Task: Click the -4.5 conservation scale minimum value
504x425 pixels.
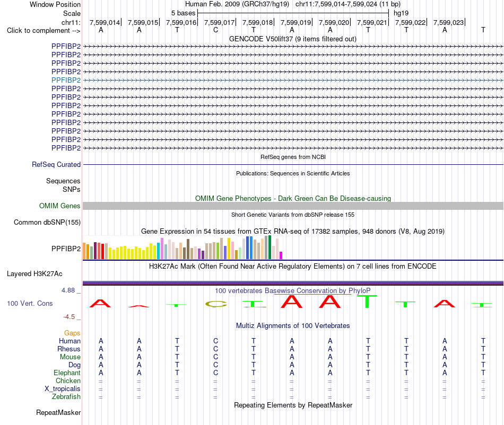Action: 69,317
